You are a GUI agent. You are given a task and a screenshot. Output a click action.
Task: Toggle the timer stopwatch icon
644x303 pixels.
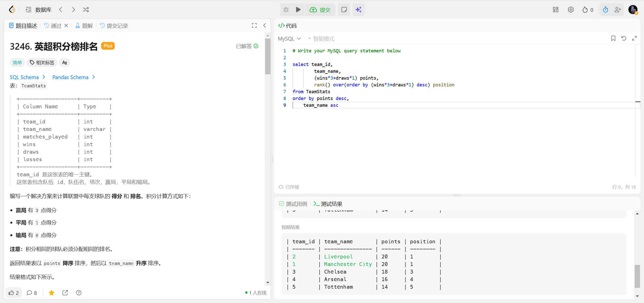pyautogui.click(x=605, y=10)
